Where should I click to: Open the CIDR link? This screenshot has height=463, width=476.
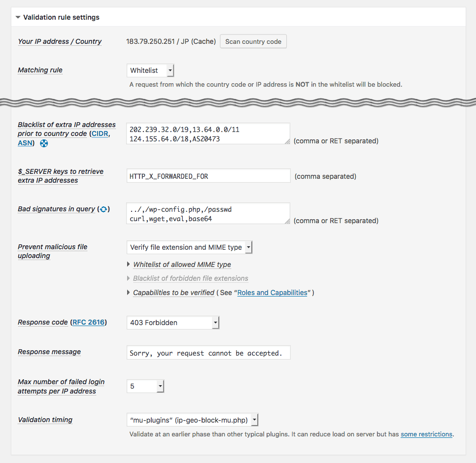tap(100, 134)
